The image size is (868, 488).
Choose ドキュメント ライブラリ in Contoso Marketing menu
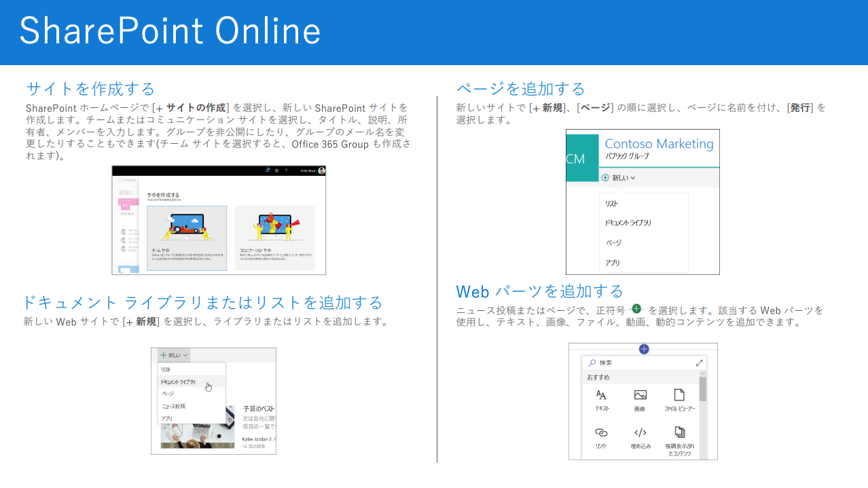(628, 223)
